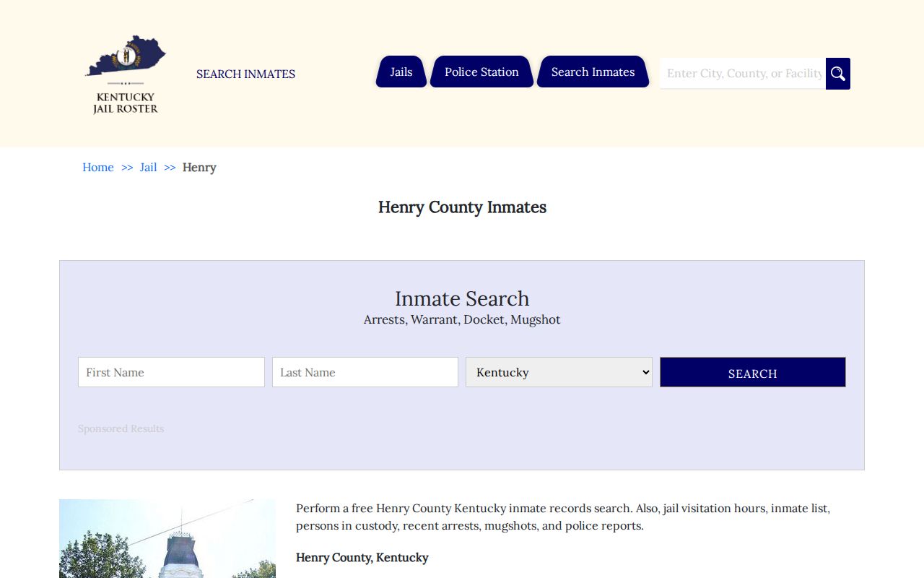924x578 pixels.
Task: Focus the City, County, or Facility field
Action: 743,74
